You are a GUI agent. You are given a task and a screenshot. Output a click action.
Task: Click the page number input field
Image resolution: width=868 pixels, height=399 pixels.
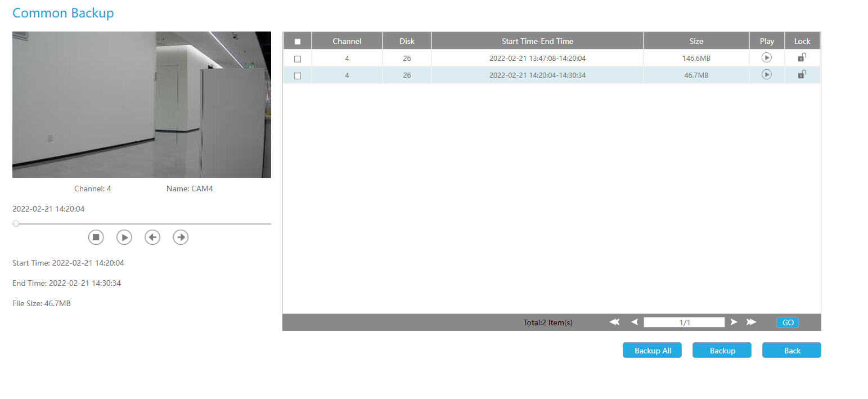(684, 322)
